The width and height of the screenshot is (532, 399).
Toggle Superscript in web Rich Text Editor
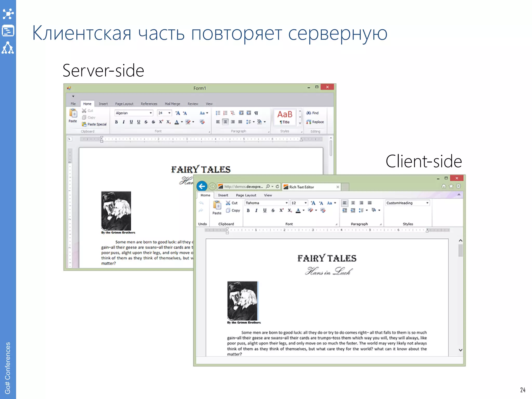[281, 210]
